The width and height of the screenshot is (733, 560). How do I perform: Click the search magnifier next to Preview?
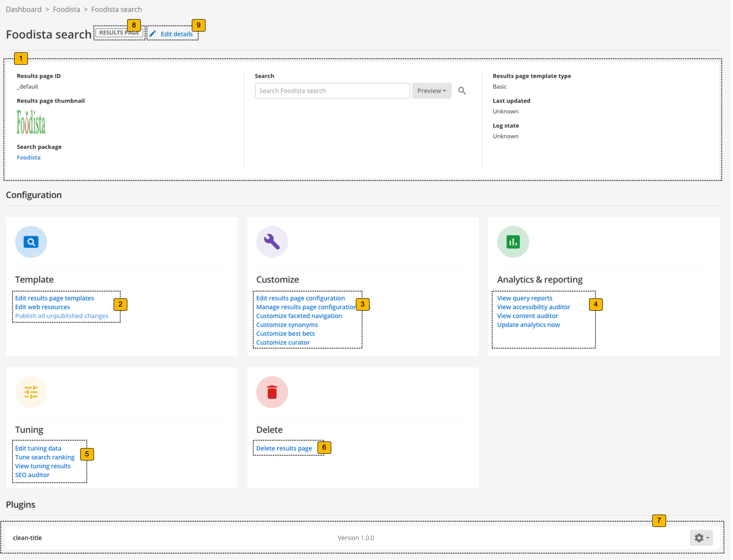tap(462, 91)
